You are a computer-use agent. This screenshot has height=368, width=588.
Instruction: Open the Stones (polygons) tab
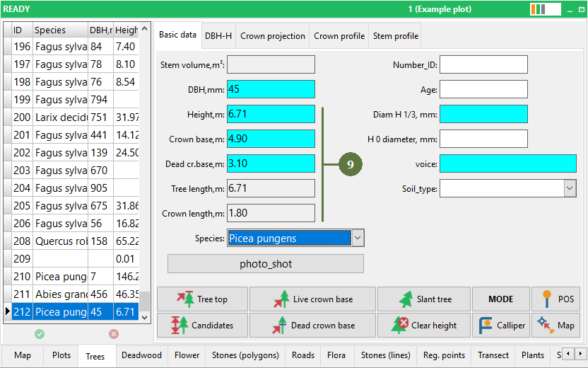[x=245, y=355]
